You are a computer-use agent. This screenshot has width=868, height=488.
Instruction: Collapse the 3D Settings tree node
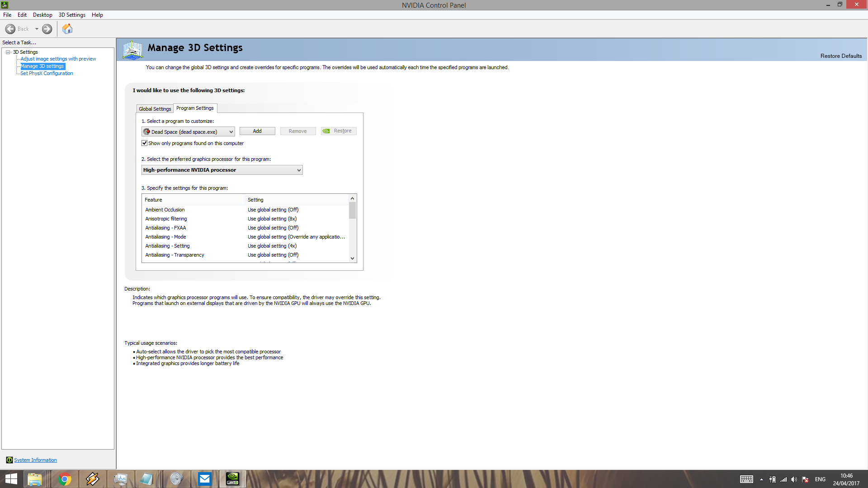click(8, 52)
